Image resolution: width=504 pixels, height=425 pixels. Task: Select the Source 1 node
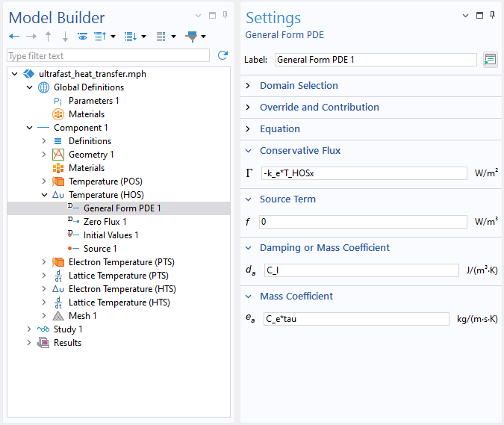(x=100, y=249)
